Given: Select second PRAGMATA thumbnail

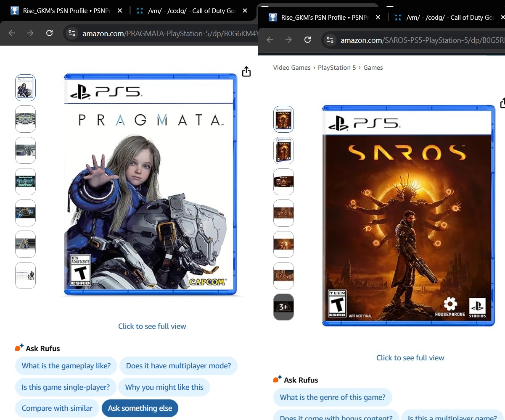Looking at the screenshot, I should [26, 119].
